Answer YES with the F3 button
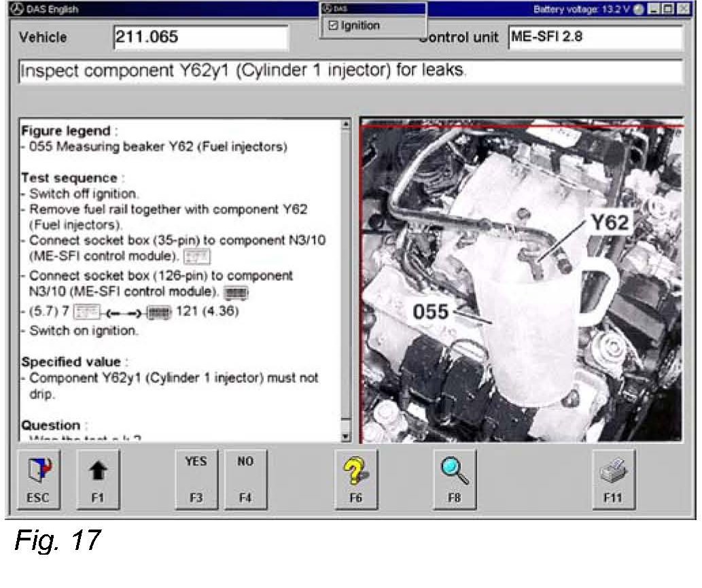702x588 pixels. click(x=196, y=479)
